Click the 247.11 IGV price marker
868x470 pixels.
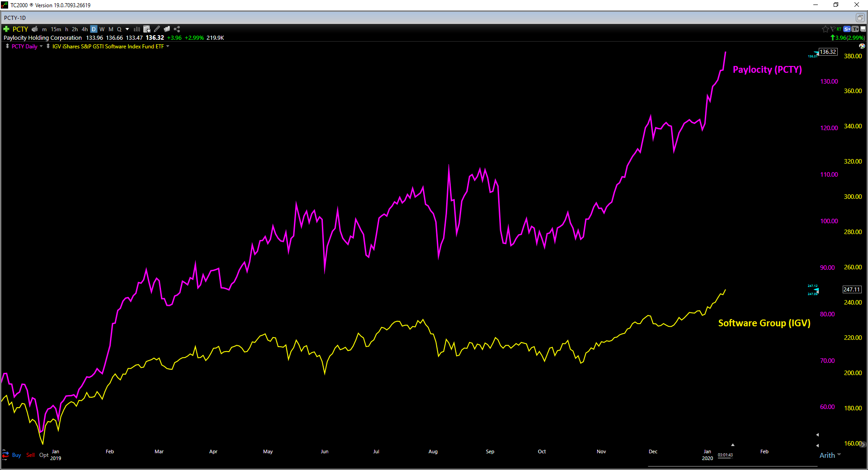click(852, 289)
